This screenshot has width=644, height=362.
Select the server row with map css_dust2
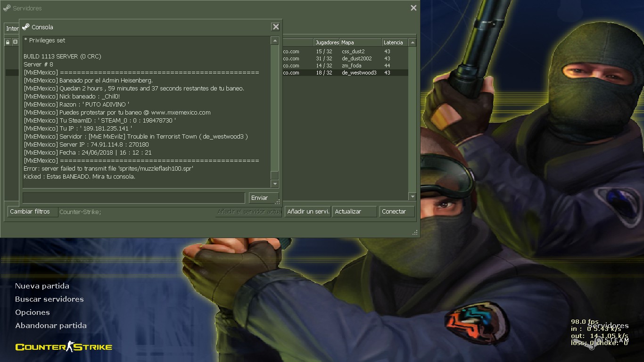pyautogui.click(x=346, y=51)
